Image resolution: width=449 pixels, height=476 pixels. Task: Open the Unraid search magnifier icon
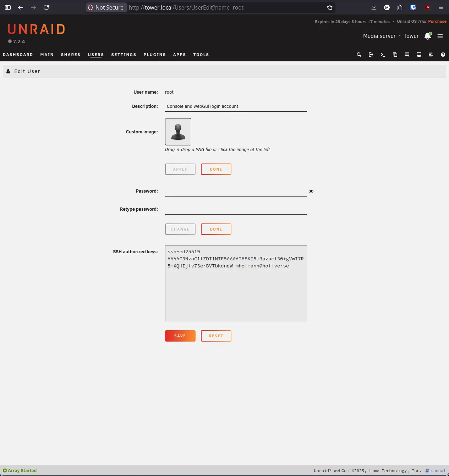(359, 55)
